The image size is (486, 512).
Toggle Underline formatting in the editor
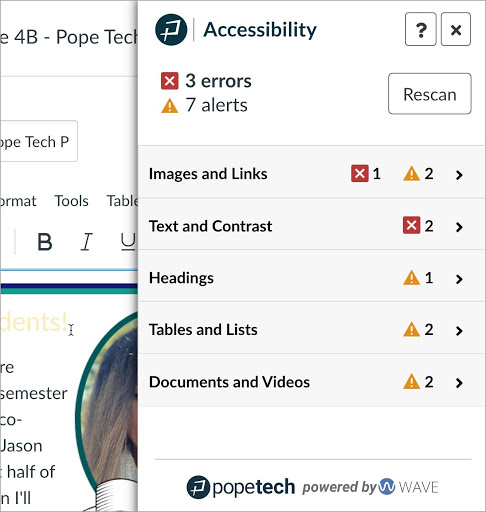128,242
